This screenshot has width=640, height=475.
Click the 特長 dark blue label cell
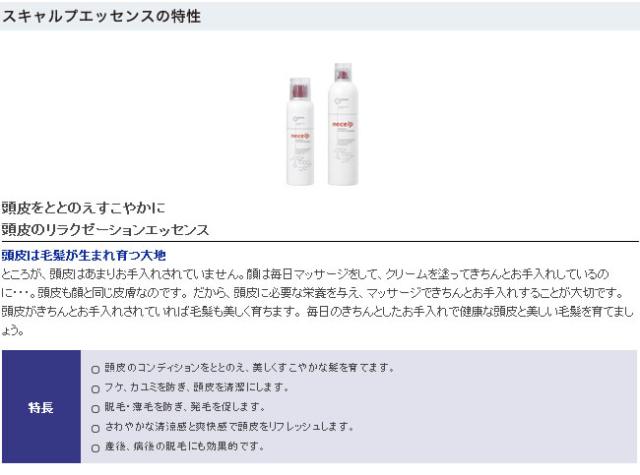tap(41, 406)
